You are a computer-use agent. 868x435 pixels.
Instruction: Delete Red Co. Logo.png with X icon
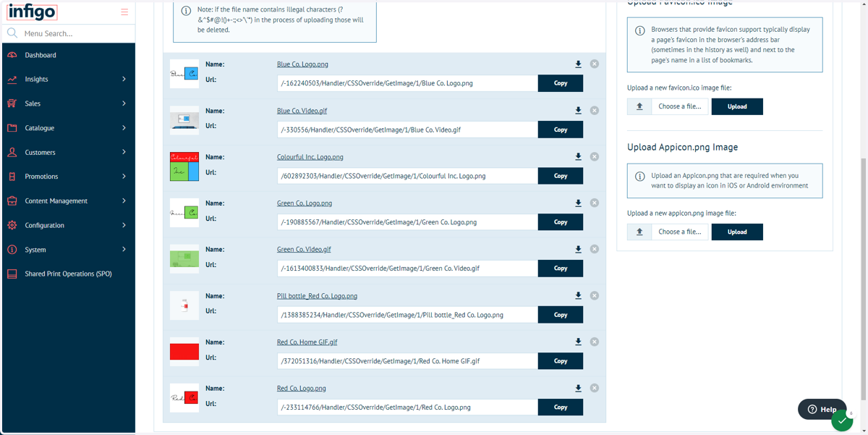pyautogui.click(x=595, y=388)
